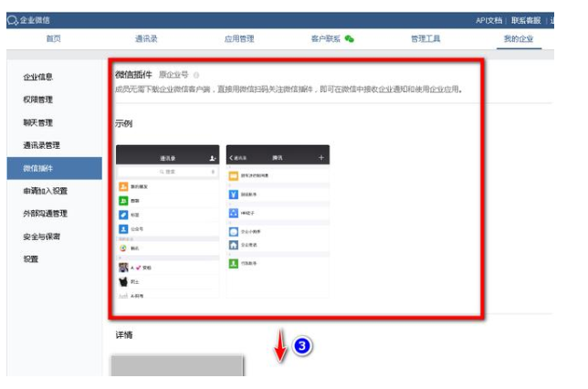Open 申请加入设置 in the sidebar
The width and height of the screenshot is (588, 389).
pos(46,191)
